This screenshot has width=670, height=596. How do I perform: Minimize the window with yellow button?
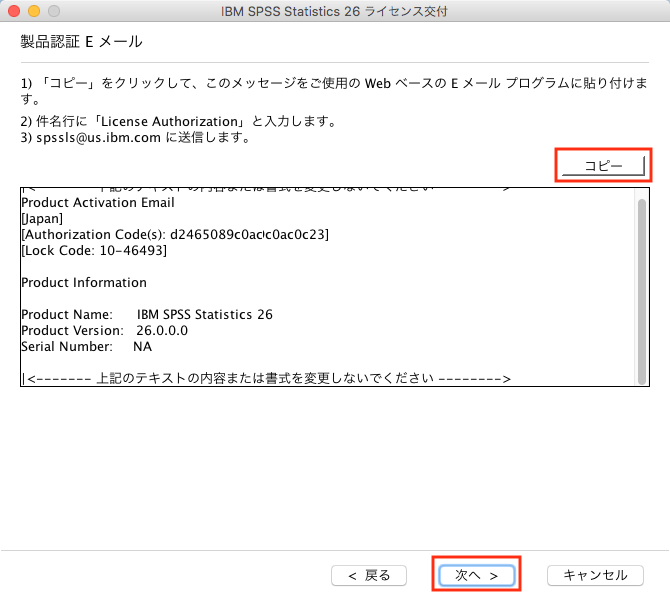(x=34, y=11)
